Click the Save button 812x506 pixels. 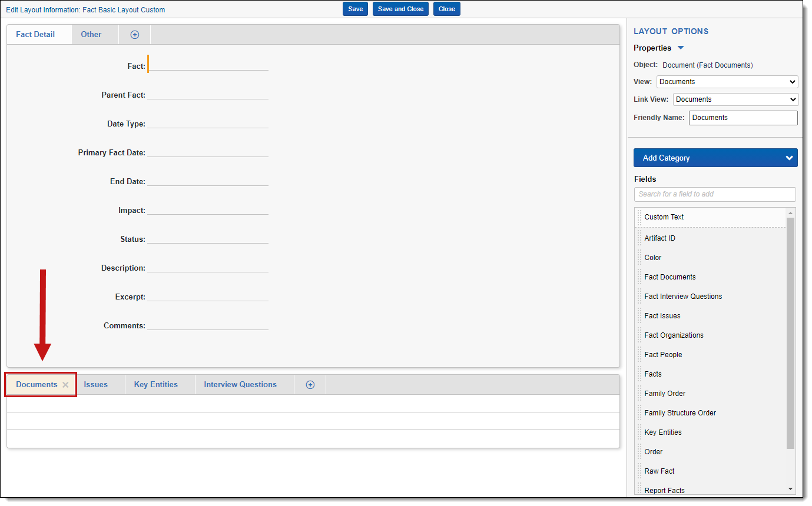pyautogui.click(x=355, y=9)
